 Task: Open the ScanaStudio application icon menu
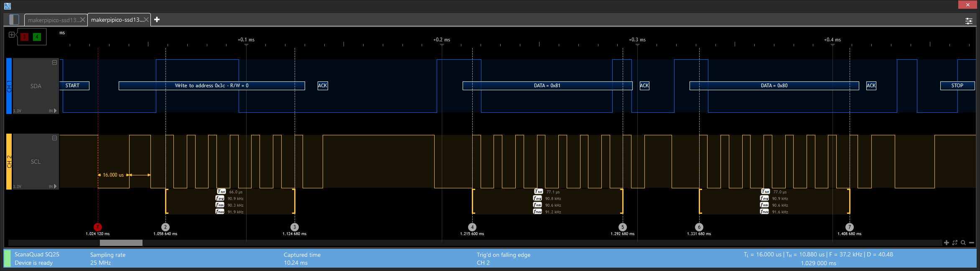(7, 6)
